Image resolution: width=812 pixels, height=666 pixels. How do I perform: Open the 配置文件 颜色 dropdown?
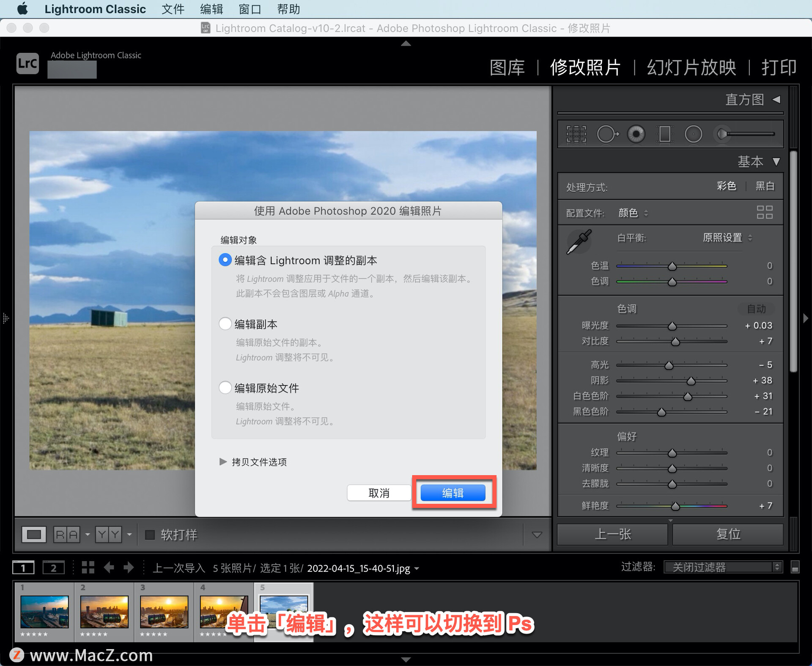633,213
